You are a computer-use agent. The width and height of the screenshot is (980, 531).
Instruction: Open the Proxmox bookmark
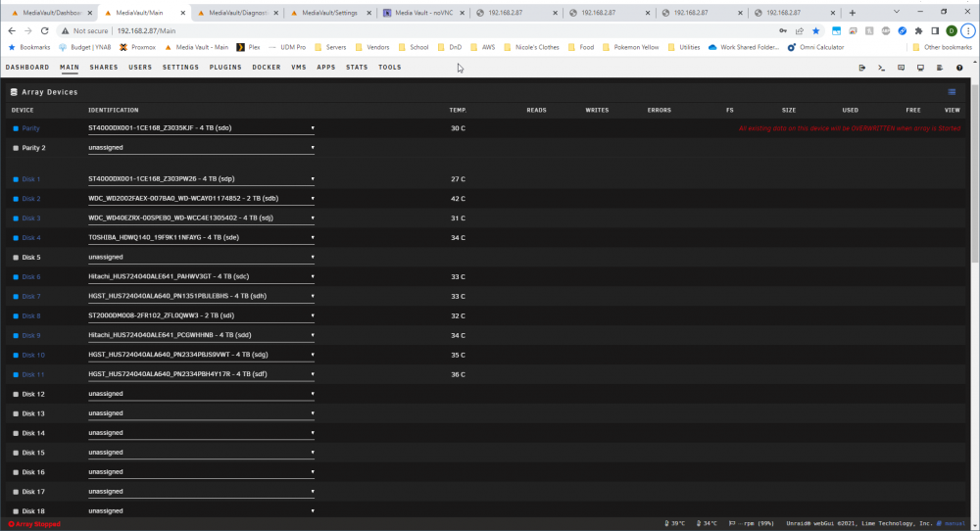(x=137, y=47)
